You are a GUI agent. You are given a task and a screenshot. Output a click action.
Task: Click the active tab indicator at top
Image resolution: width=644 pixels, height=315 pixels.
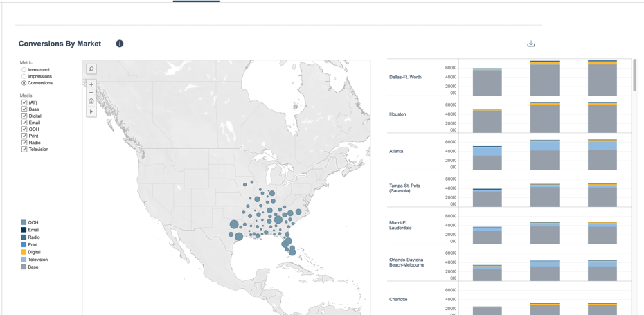[196, 1]
